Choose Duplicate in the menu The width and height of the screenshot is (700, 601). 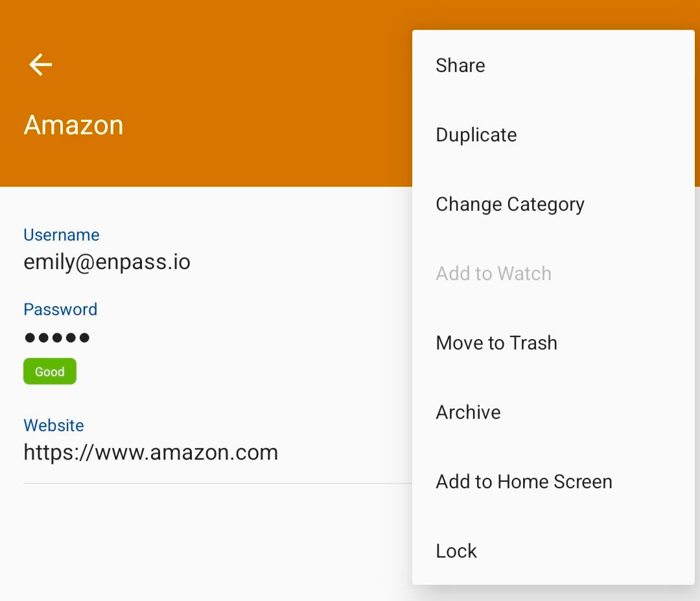tap(553, 135)
